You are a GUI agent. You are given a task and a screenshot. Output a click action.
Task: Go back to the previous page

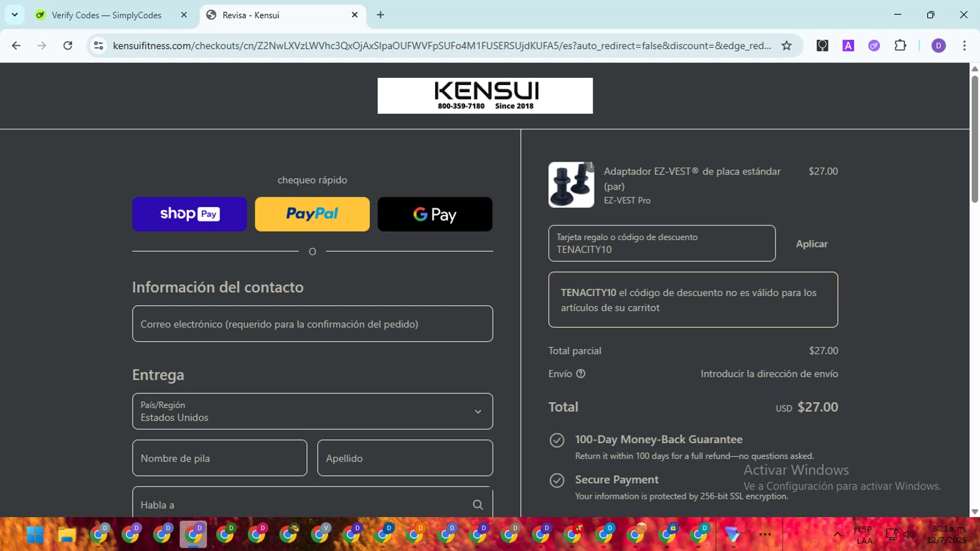[16, 46]
